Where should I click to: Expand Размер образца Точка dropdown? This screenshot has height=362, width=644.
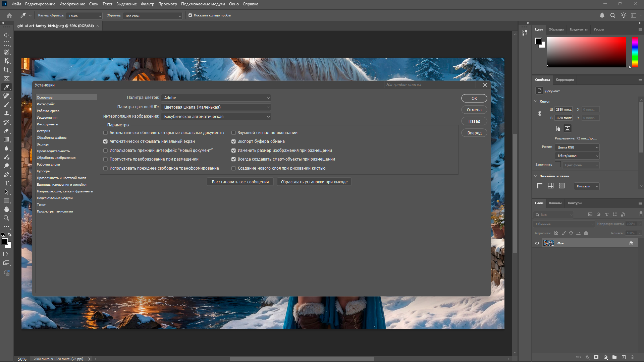[x=84, y=16]
